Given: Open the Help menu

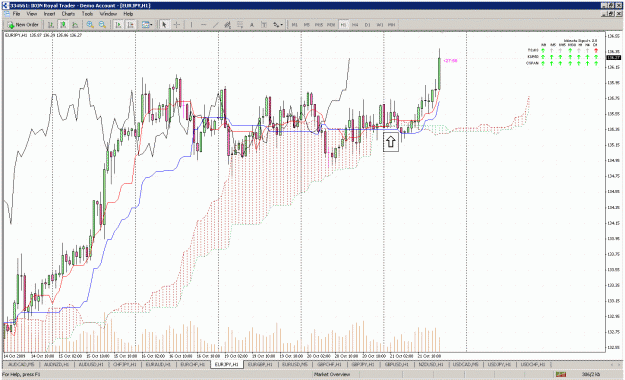Looking at the screenshot, I should pos(128,14).
